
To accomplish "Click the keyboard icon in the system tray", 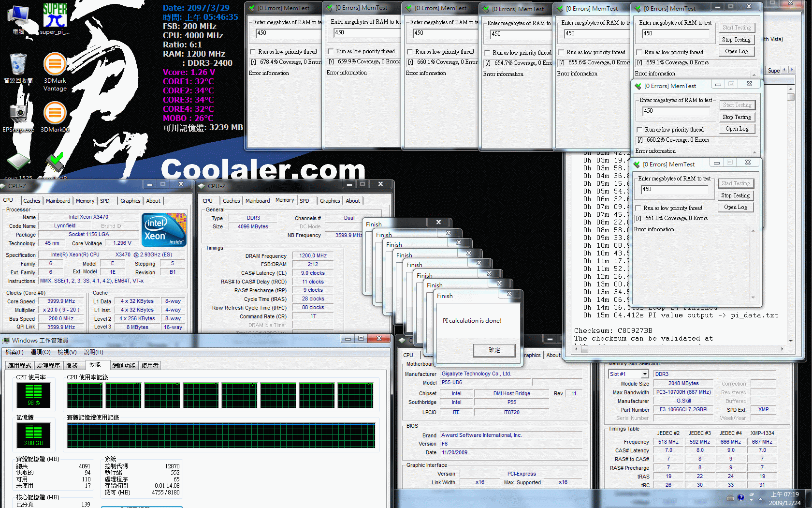I will click(730, 498).
